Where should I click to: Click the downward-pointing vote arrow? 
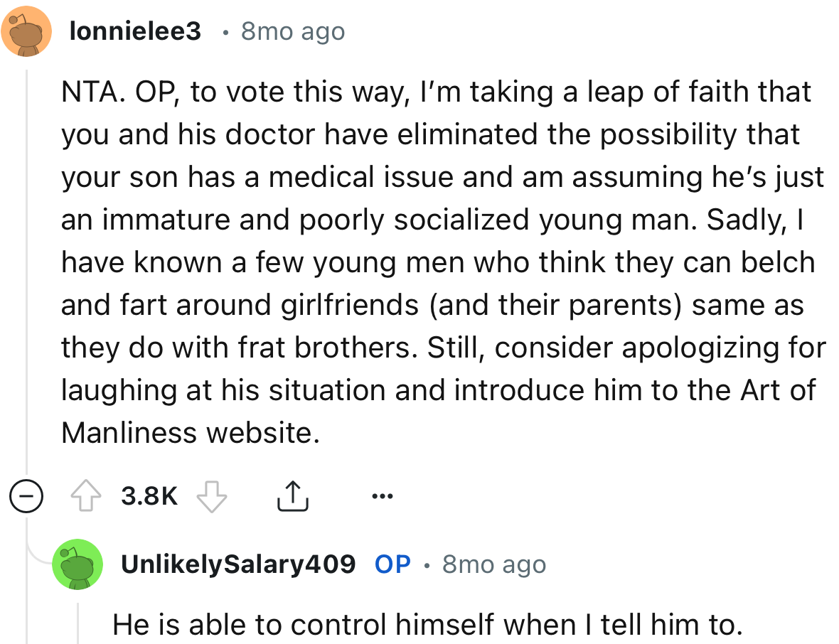click(x=208, y=495)
